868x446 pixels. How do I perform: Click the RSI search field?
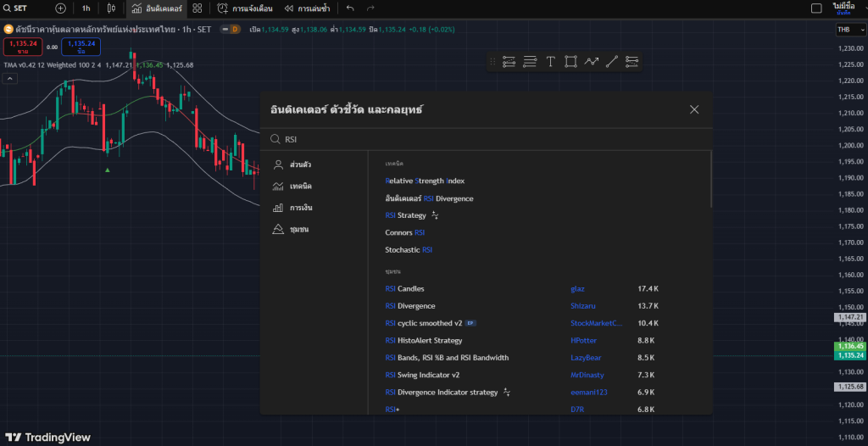(x=486, y=139)
